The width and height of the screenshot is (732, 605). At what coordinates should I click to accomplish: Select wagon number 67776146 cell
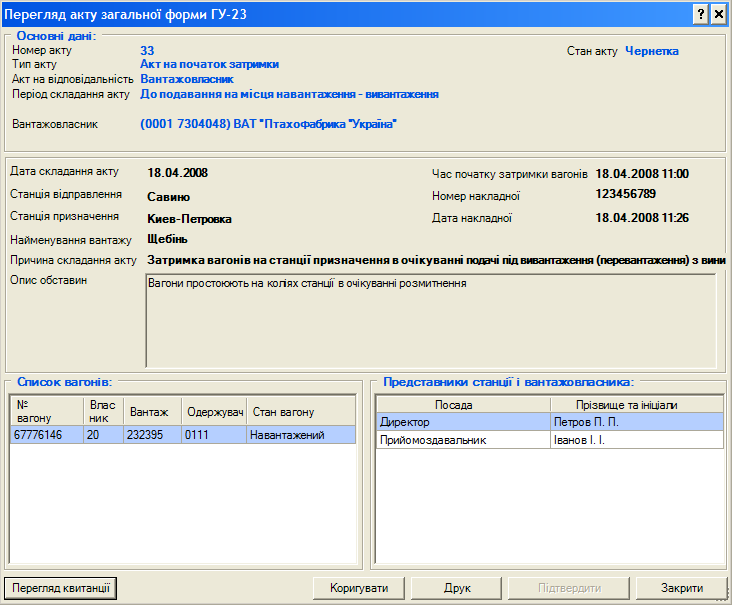tap(46, 435)
